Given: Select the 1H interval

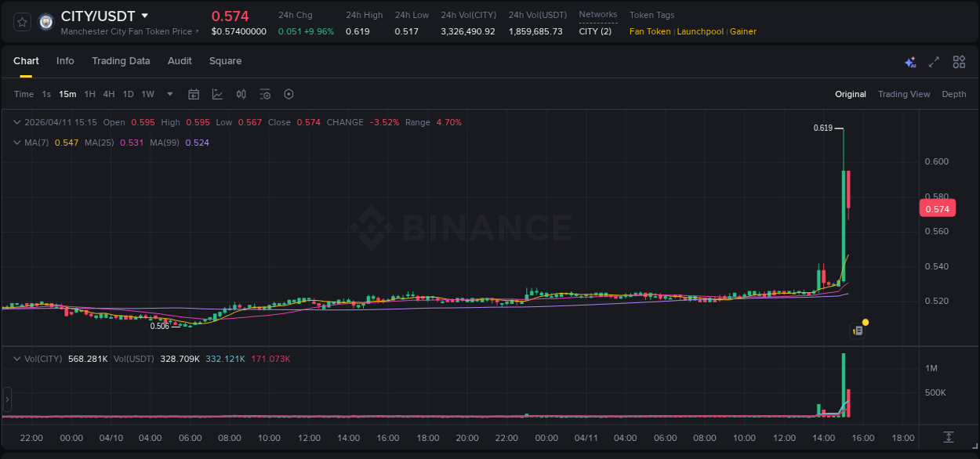Looking at the screenshot, I should (89, 94).
